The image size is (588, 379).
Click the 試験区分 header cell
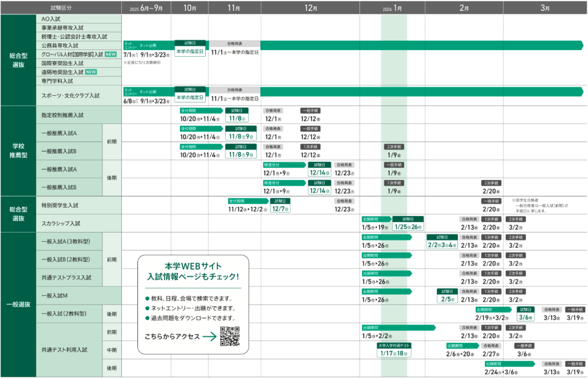61,8
